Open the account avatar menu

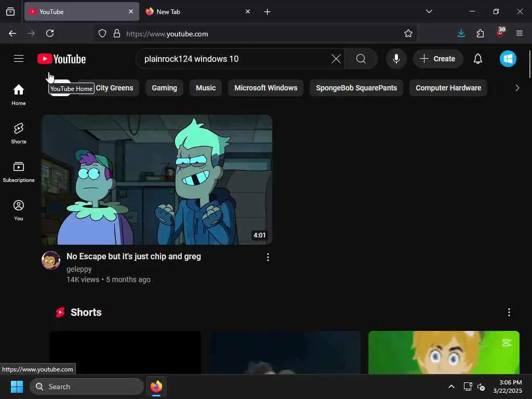[508, 59]
